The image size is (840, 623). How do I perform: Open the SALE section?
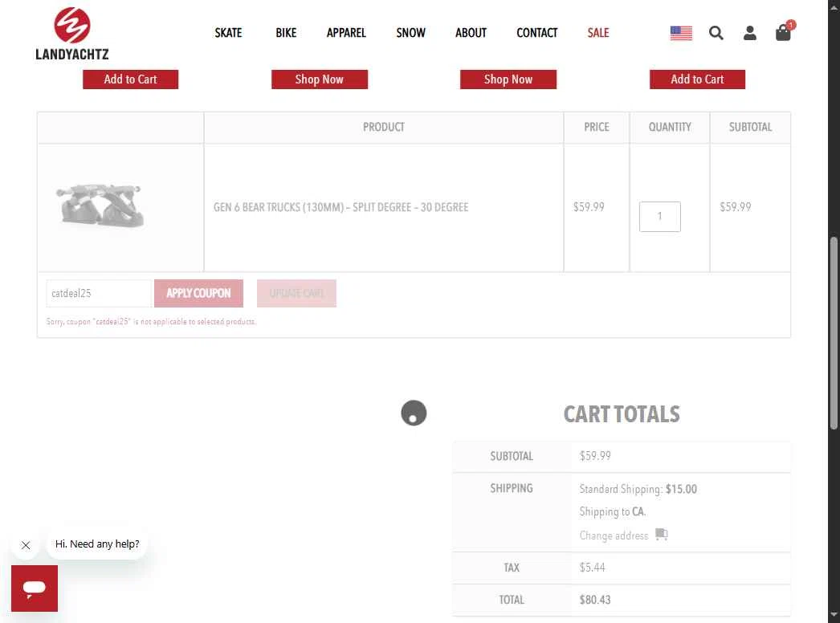[x=597, y=33]
